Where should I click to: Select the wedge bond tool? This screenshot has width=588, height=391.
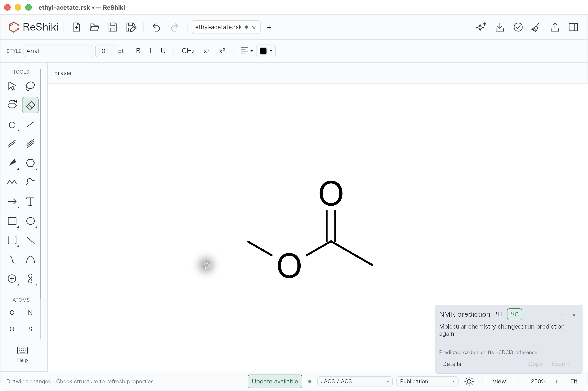[x=12, y=163]
